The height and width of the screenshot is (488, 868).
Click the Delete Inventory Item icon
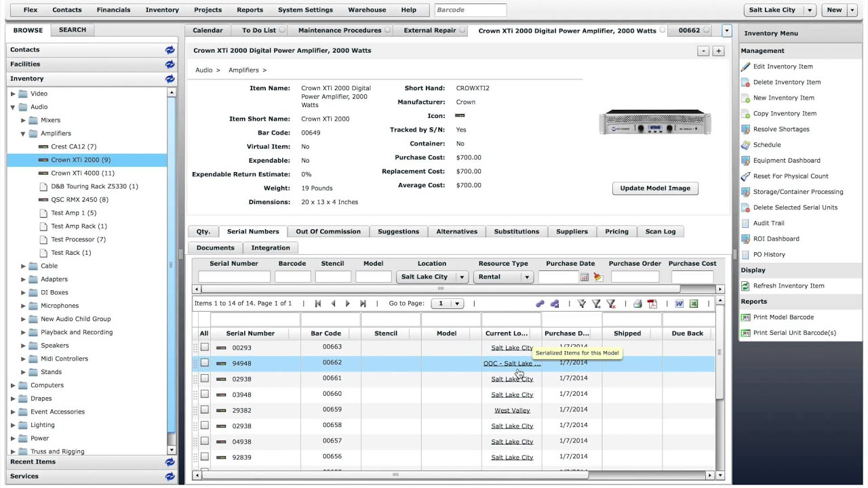pyautogui.click(x=746, y=82)
